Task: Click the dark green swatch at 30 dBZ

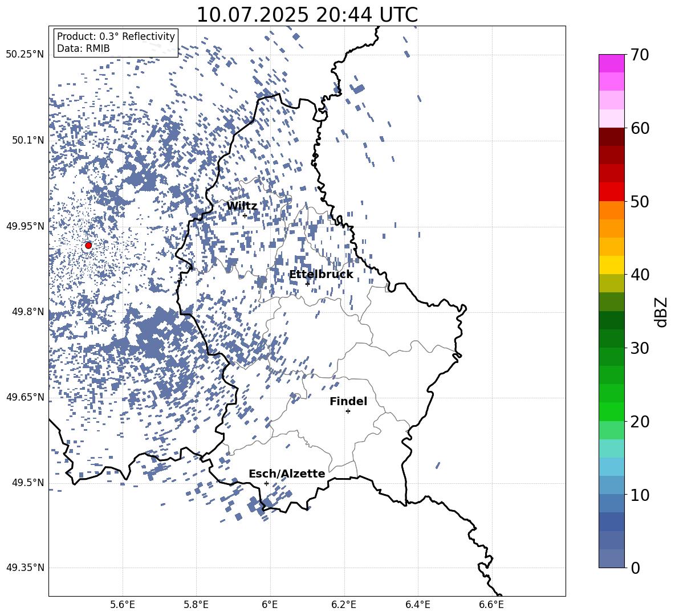Action: click(x=611, y=338)
